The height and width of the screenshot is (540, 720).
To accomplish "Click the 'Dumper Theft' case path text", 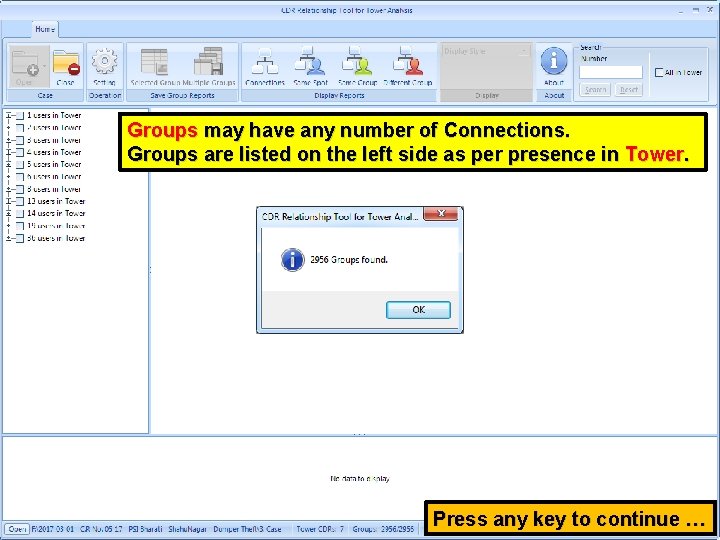I will [x=248, y=529].
